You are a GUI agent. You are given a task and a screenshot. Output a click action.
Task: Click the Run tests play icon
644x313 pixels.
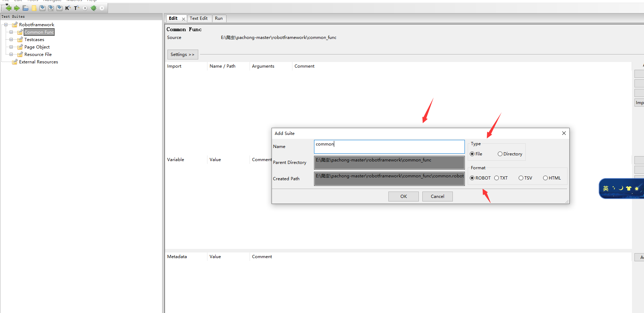pyautogui.click(x=85, y=8)
